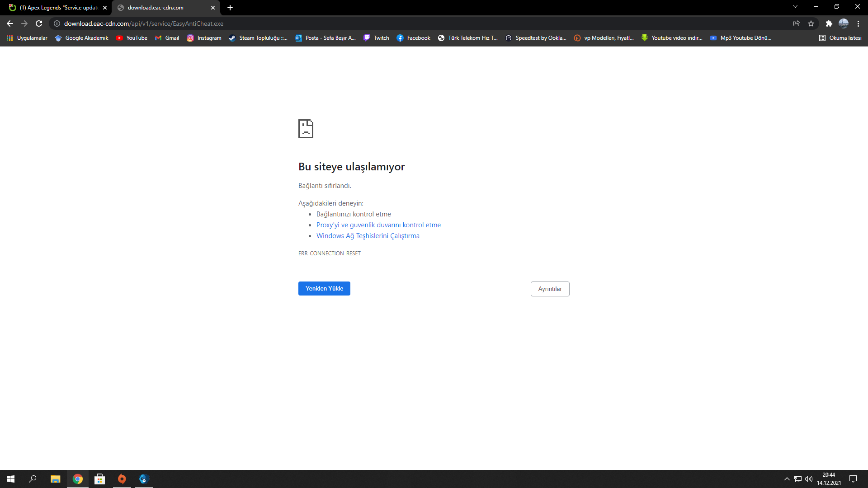Open Windows Ağ Teşhislerini Çalıştırma link
This screenshot has width=868, height=488.
pyautogui.click(x=368, y=236)
